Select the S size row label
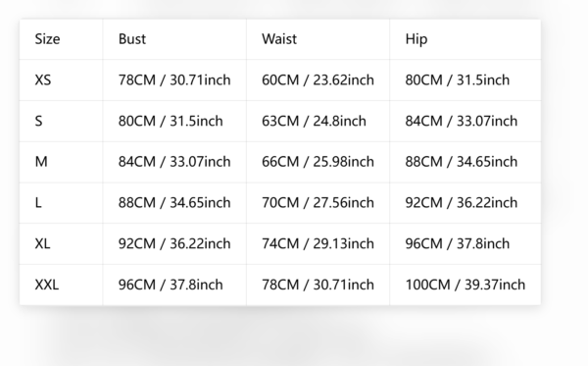The image size is (588, 366). point(38,121)
